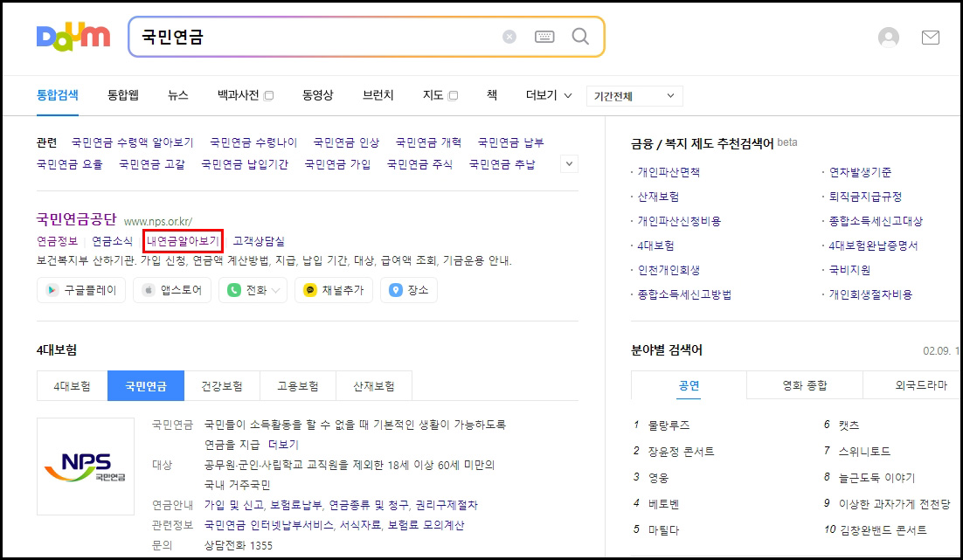Open the 기간전체 period dropdown
The image size is (963, 560).
pyautogui.click(x=634, y=96)
